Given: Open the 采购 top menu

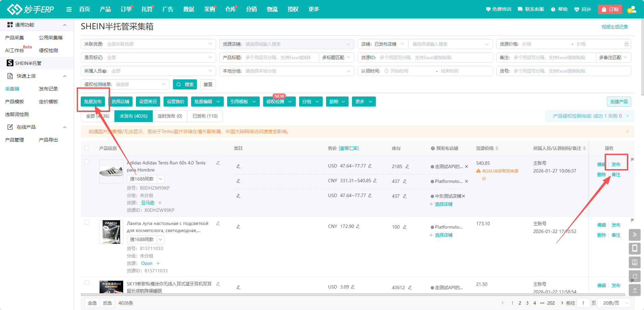Looking at the screenshot, I should tap(209, 9).
